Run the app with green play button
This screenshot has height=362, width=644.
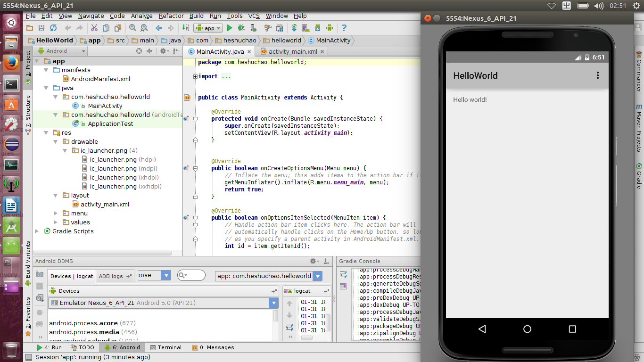(230, 28)
